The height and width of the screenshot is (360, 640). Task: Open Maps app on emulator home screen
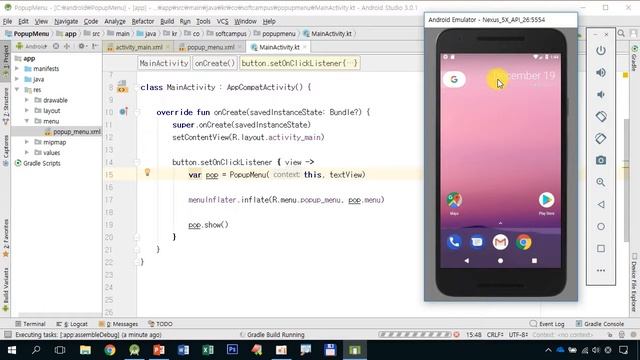pyautogui.click(x=454, y=200)
